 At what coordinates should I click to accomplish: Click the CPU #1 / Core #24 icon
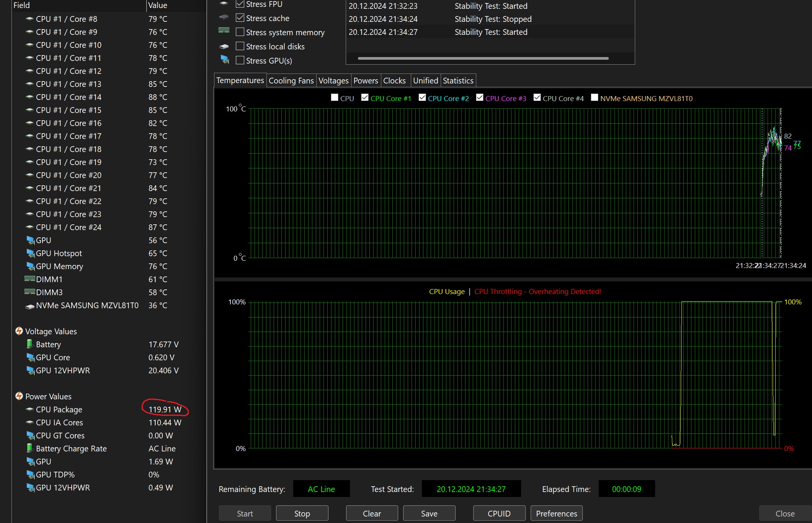pos(29,227)
